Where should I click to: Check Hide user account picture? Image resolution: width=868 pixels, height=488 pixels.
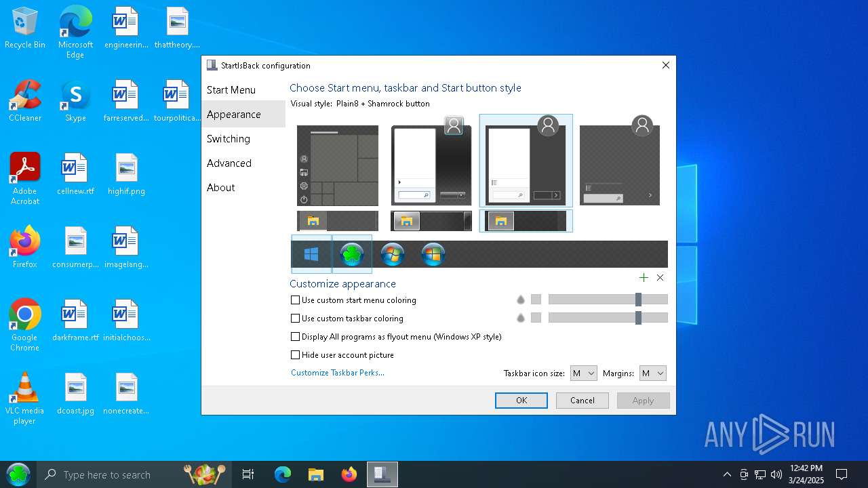tap(295, 354)
